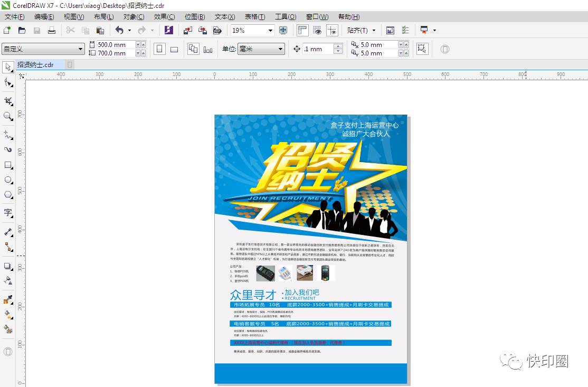Expand the redo history arrow
Image resolution: width=588 pixels, height=387 pixels.
click(x=152, y=31)
